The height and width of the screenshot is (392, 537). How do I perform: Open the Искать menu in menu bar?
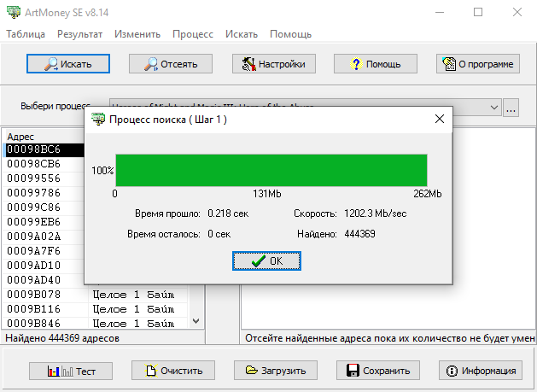point(242,34)
